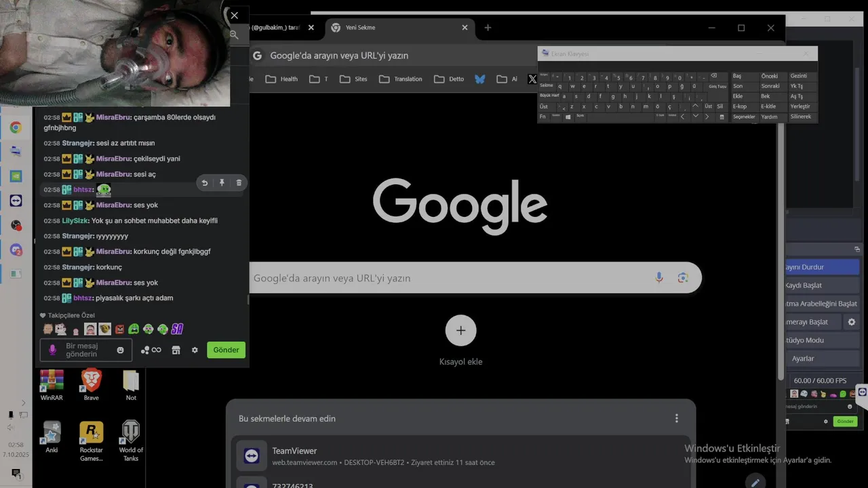
Task: Open the Ai bookmarks folder
Action: [x=507, y=79]
